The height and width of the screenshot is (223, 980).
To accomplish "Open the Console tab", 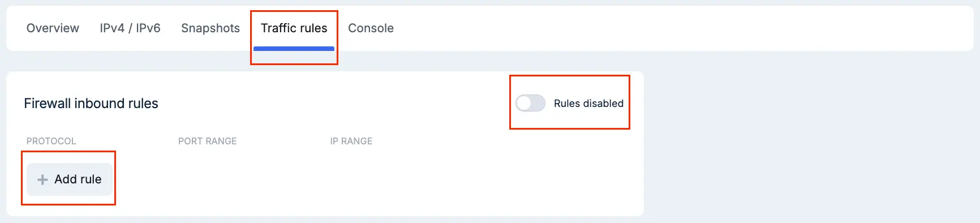I will tap(371, 28).
